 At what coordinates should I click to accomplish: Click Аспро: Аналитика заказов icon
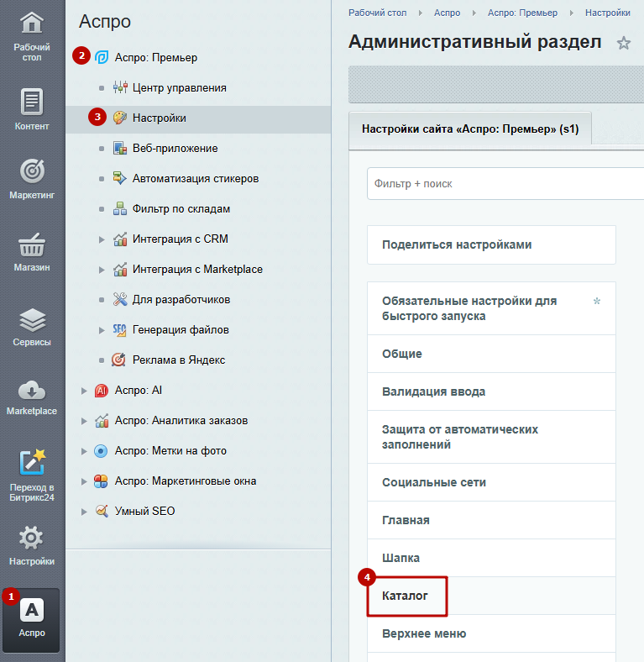click(x=102, y=421)
